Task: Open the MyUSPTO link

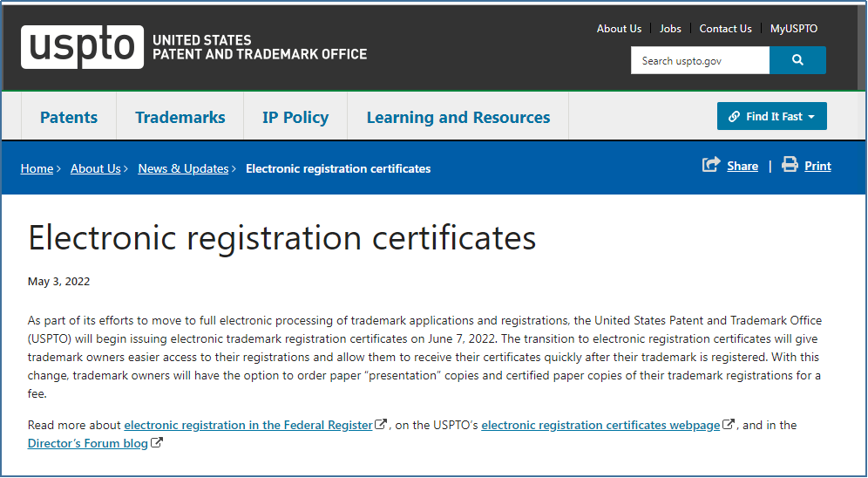Action: [x=794, y=29]
